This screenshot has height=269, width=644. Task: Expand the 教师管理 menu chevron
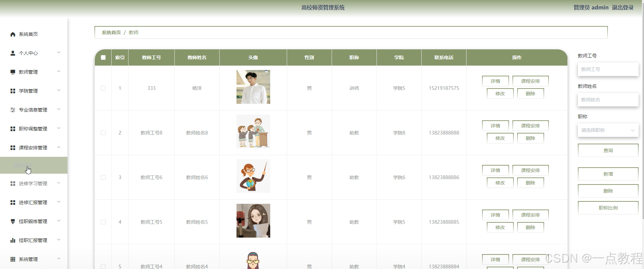pyautogui.click(x=59, y=71)
